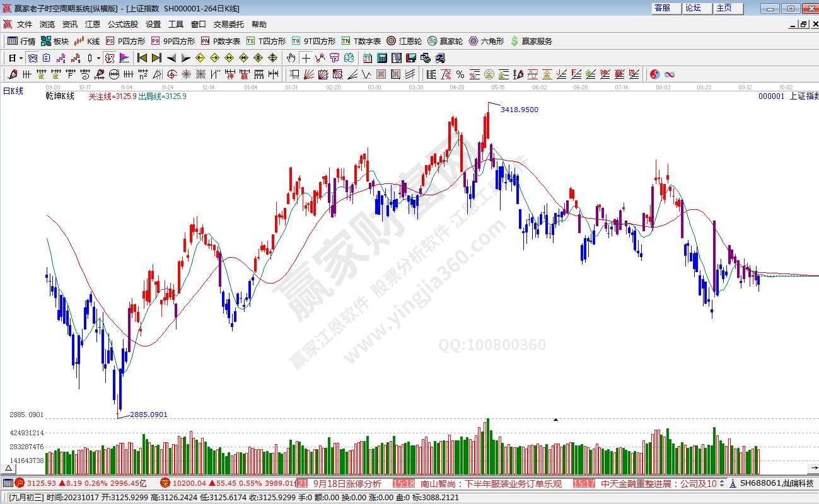Expand the candlestick style dropdown arrow
The height and width of the screenshot is (504, 819).
[98, 58]
